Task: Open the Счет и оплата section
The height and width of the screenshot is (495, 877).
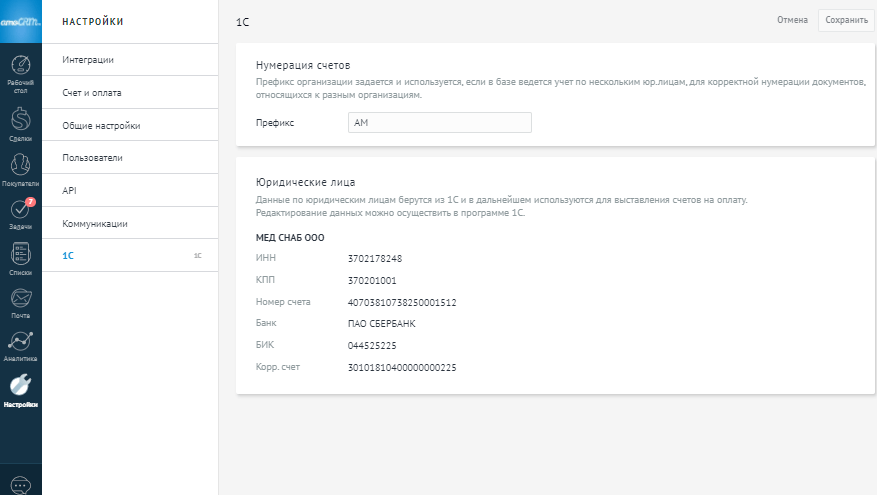Action: coord(92,93)
